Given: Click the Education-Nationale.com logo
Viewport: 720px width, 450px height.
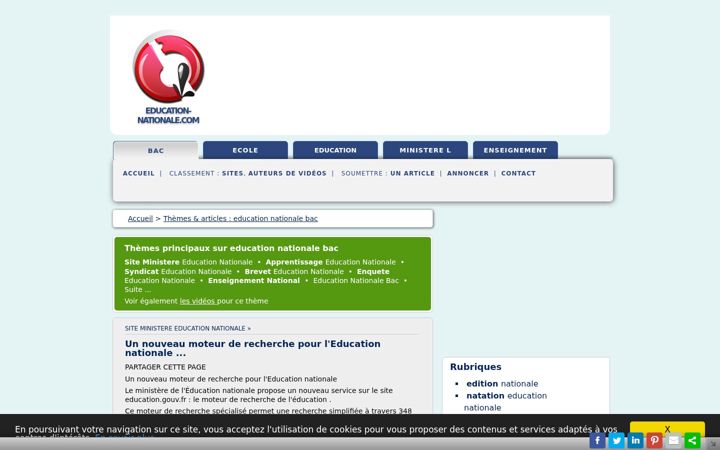Looking at the screenshot, I should (169, 77).
